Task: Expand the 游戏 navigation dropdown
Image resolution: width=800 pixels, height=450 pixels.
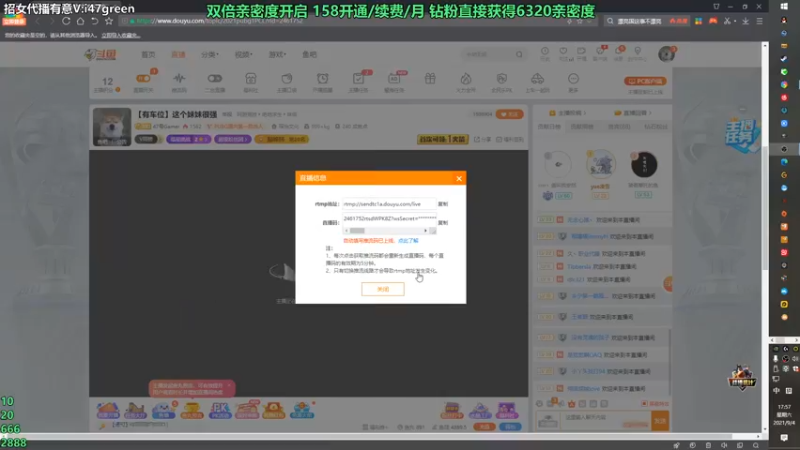Action: tap(277, 55)
